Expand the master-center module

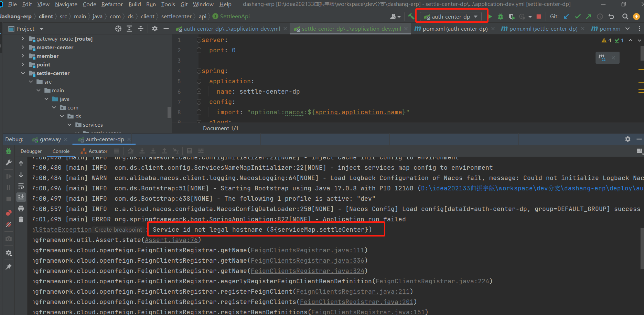(x=23, y=47)
